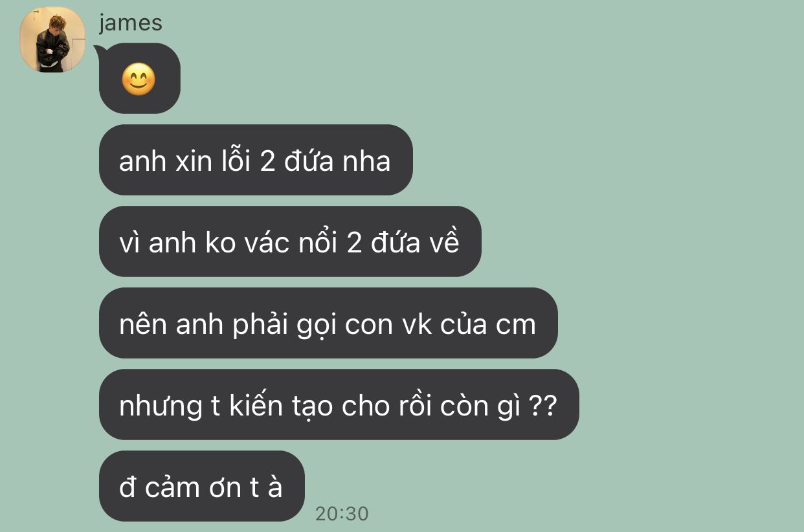This screenshot has width=804, height=532.
Task: Tap the dark bubble around the emoji
Action: tap(139, 78)
